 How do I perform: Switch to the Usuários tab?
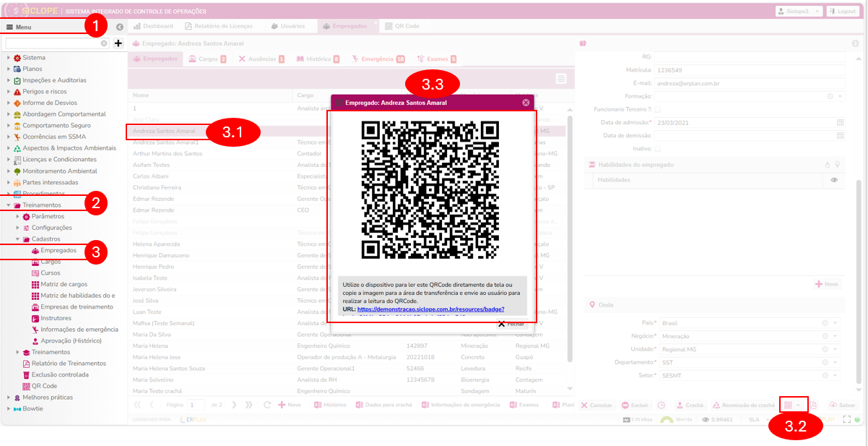[287, 26]
